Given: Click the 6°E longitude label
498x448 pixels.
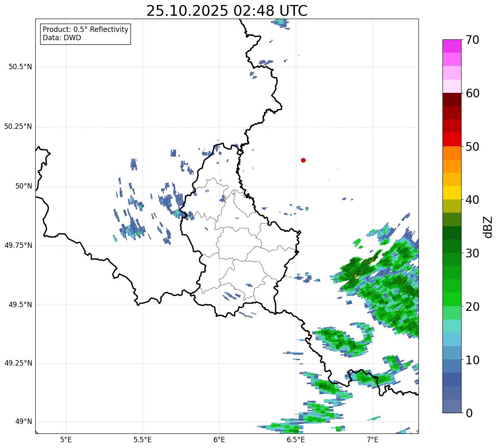Looking at the screenshot, I should 219,439.
